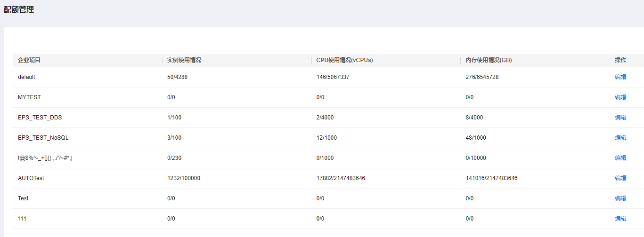Select the EPS_TEST_DDS project name
644x237 pixels.
coord(40,118)
